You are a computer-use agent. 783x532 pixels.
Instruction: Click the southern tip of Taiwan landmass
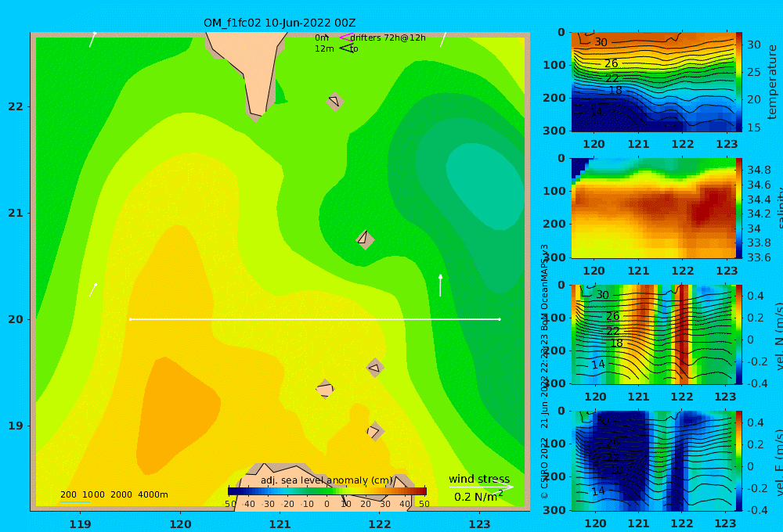pyautogui.click(x=255, y=117)
